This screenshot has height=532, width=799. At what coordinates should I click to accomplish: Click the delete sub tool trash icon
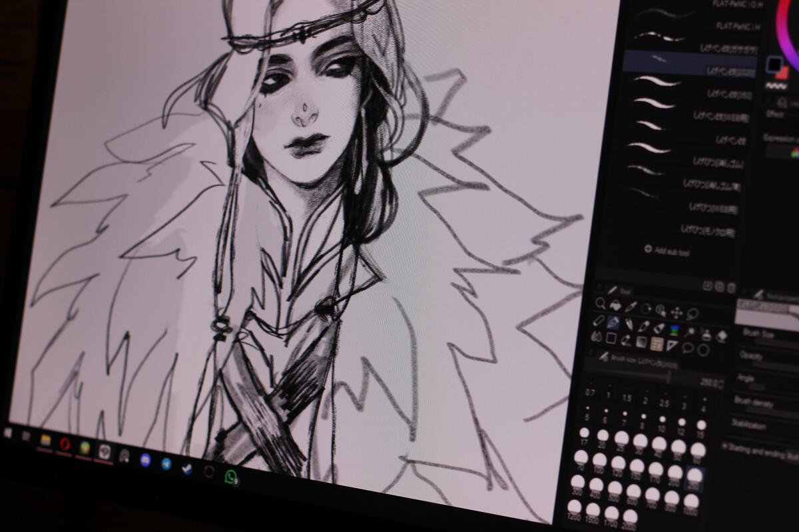pos(731,288)
